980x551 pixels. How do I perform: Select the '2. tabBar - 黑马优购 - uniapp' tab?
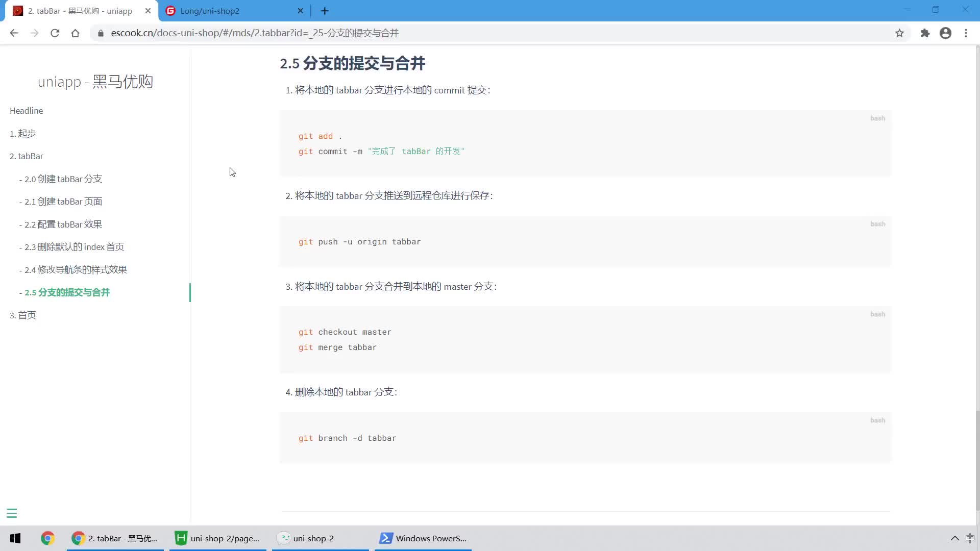click(x=80, y=11)
